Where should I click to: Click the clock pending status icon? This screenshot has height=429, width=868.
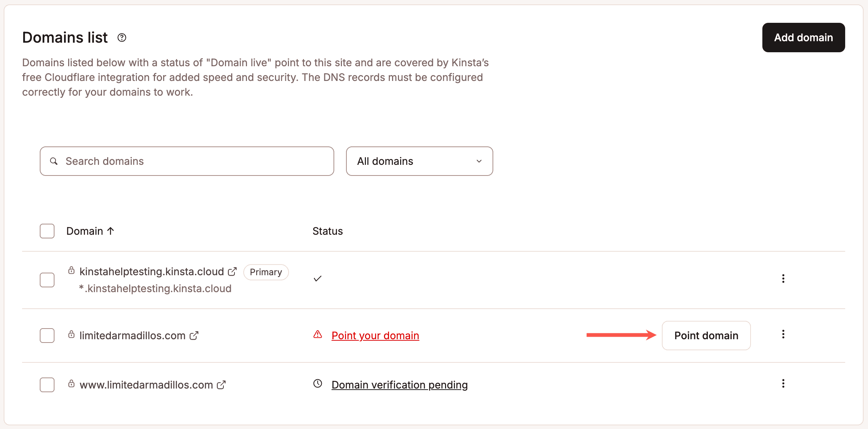318,383
